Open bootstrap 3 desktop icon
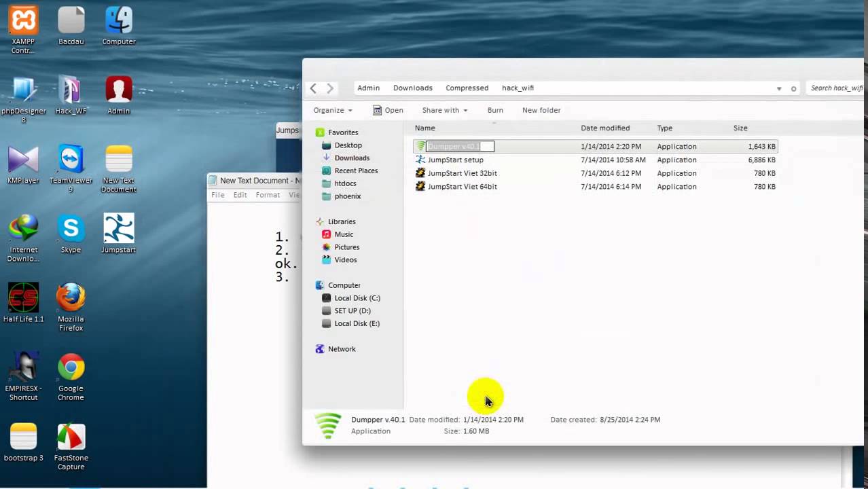 [24, 442]
